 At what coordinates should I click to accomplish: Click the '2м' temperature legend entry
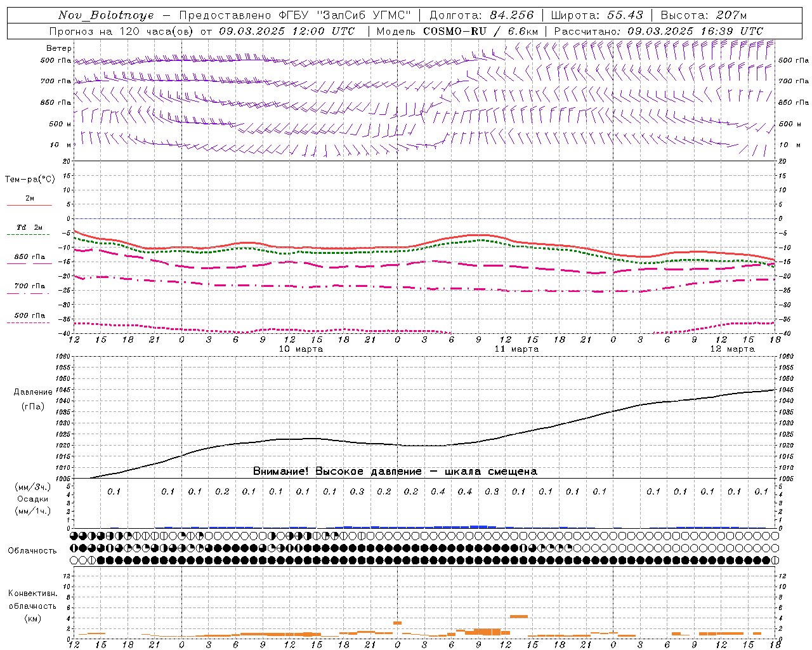click(x=30, y=199)
